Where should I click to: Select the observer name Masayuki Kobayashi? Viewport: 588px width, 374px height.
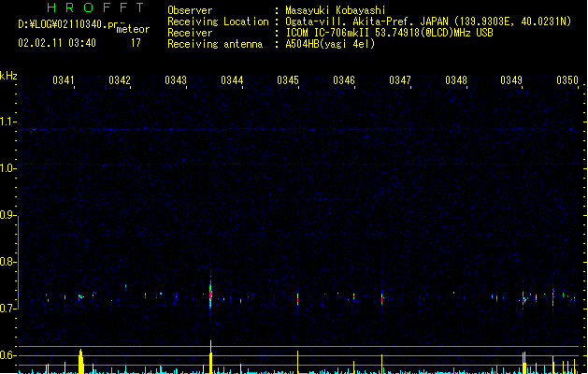coord(336,10)
